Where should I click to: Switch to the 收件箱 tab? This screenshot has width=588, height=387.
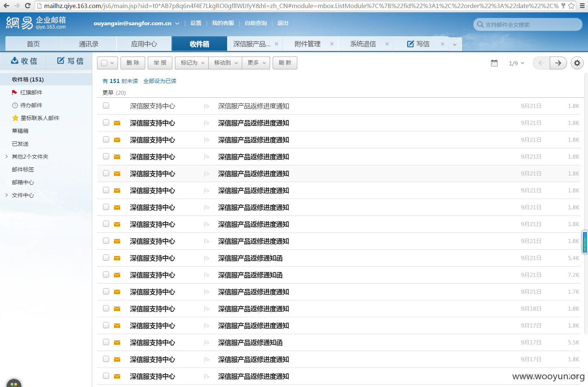(199, 44)
